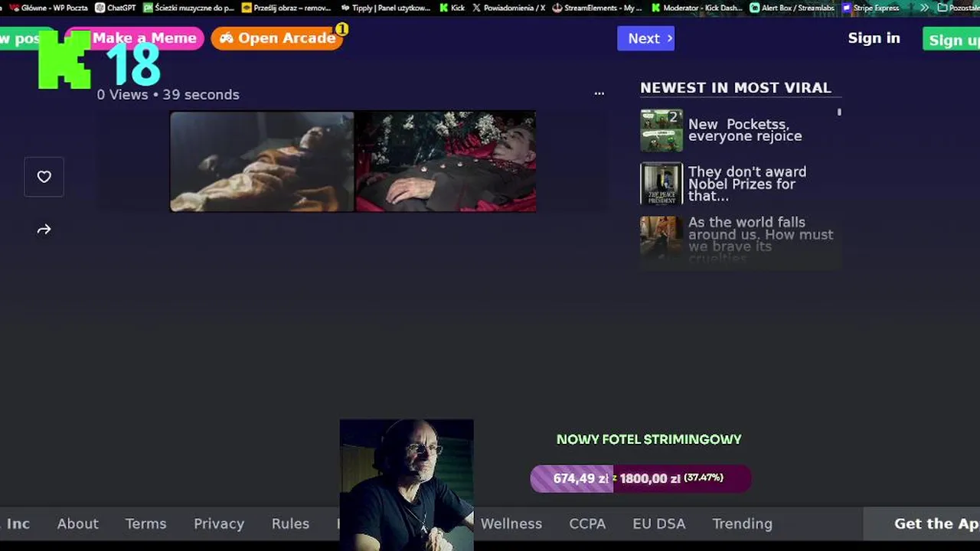Open 'They don't award Nobel Prizes' post

(747, 184)
